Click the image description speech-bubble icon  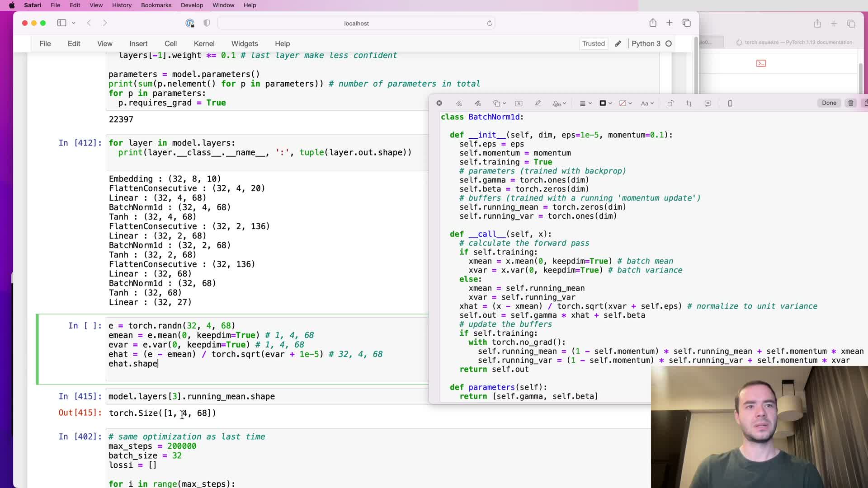708,103
